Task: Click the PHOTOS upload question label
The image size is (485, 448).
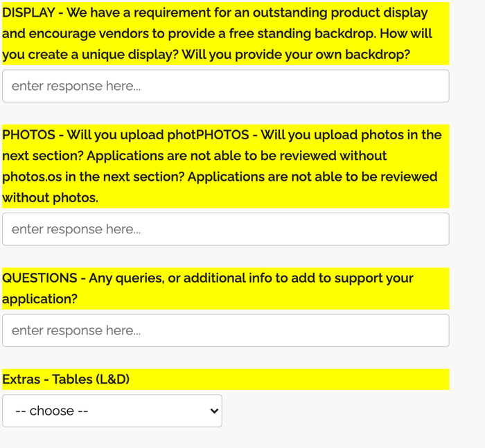Action: (x=225, y=166)
